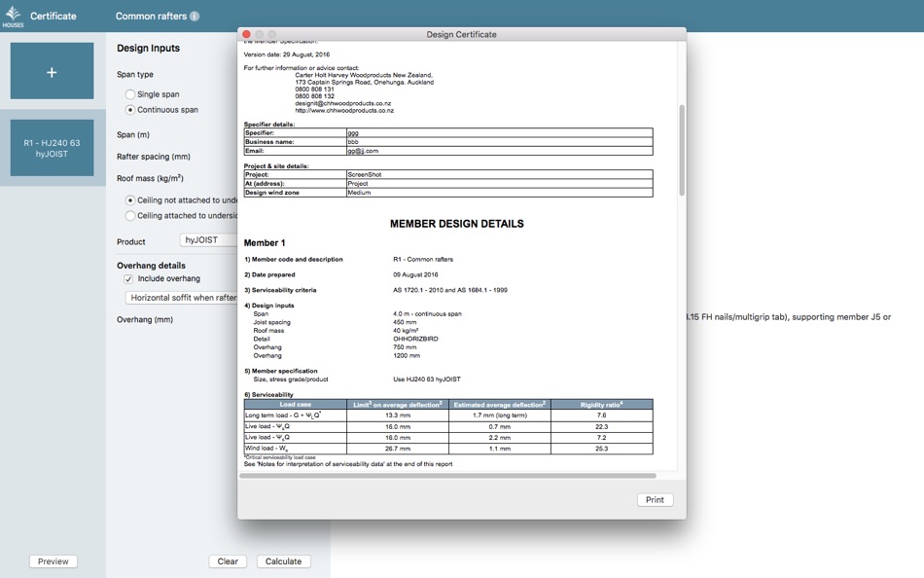Click the Specifier value cell 'ggg'
The height and width of the screenshot is (578, 924).
[500, 132]
